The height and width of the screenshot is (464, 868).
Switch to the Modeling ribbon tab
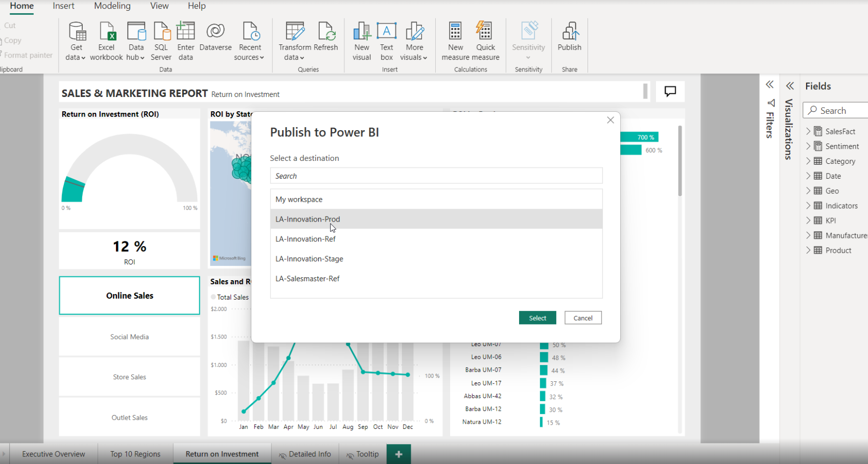pyautogui.click(x=112, y=6)
